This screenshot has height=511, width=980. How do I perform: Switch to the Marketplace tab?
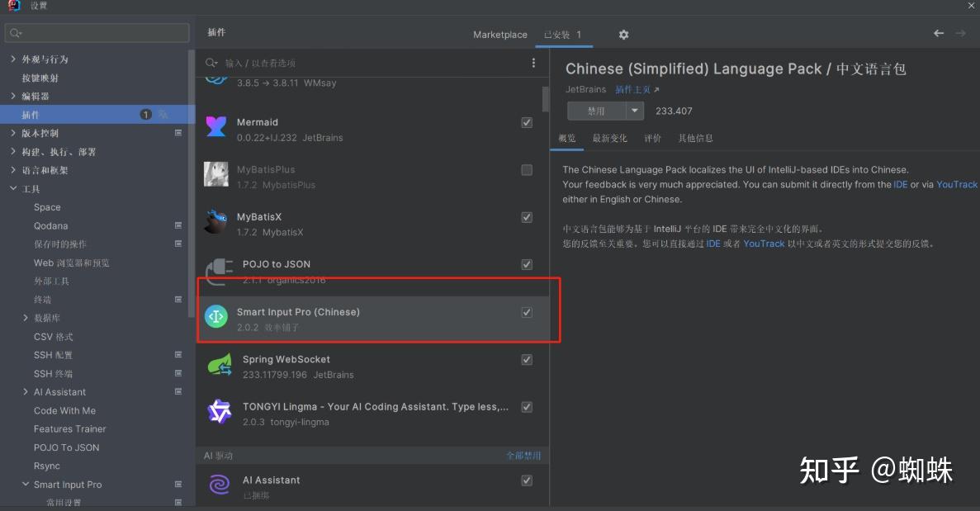499,35
